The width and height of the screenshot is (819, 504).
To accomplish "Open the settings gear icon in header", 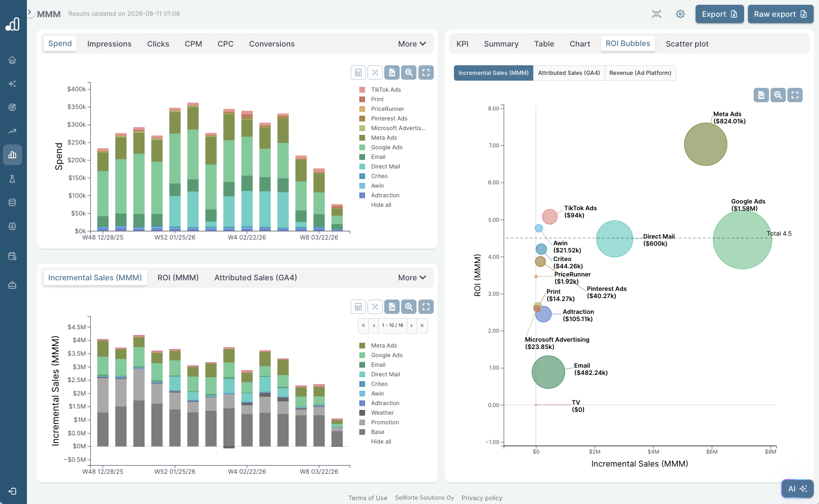I will pos(680,14).
